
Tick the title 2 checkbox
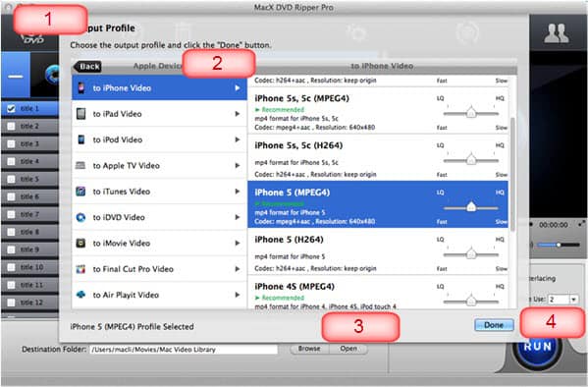(x=11, y=126)
